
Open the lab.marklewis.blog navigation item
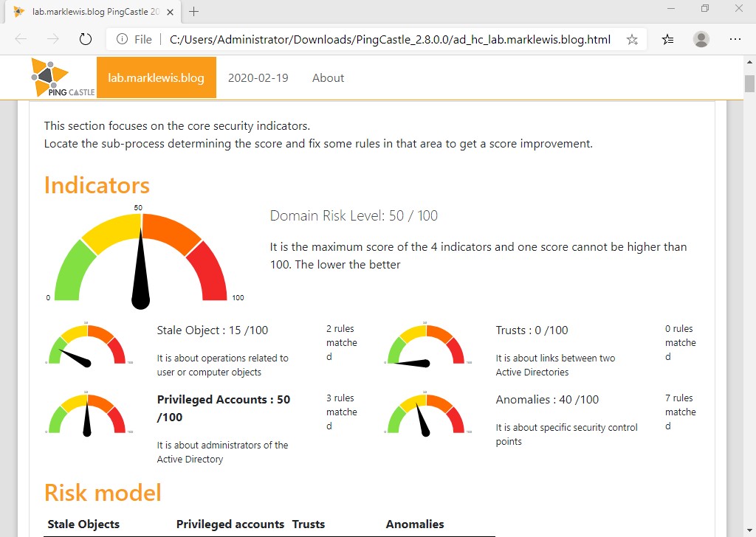[x=157, y=77]
